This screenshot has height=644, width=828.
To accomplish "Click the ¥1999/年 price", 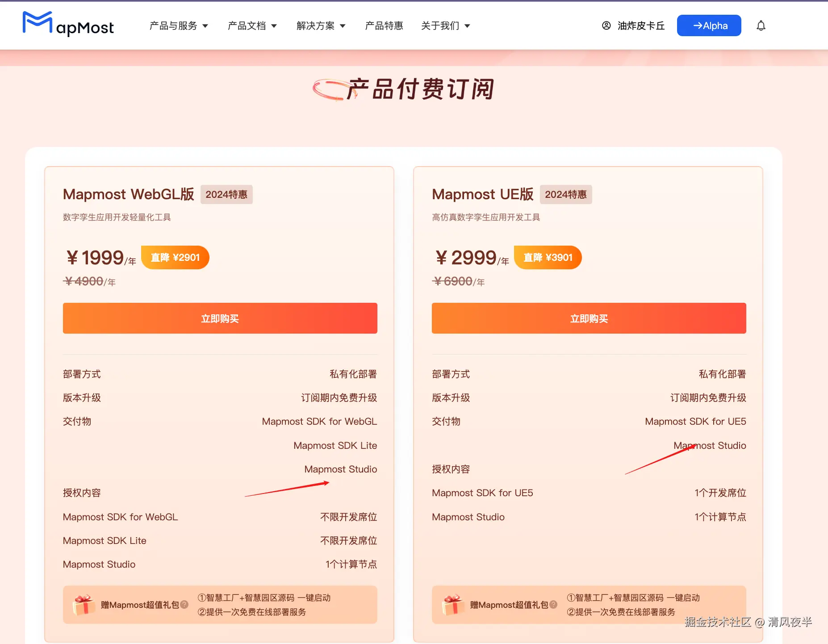I will pos(101,258).
